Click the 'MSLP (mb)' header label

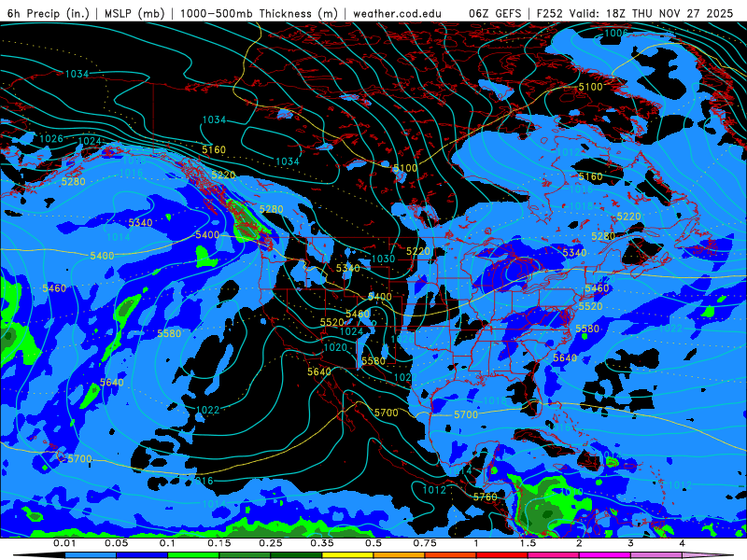(x=134, y=13)
